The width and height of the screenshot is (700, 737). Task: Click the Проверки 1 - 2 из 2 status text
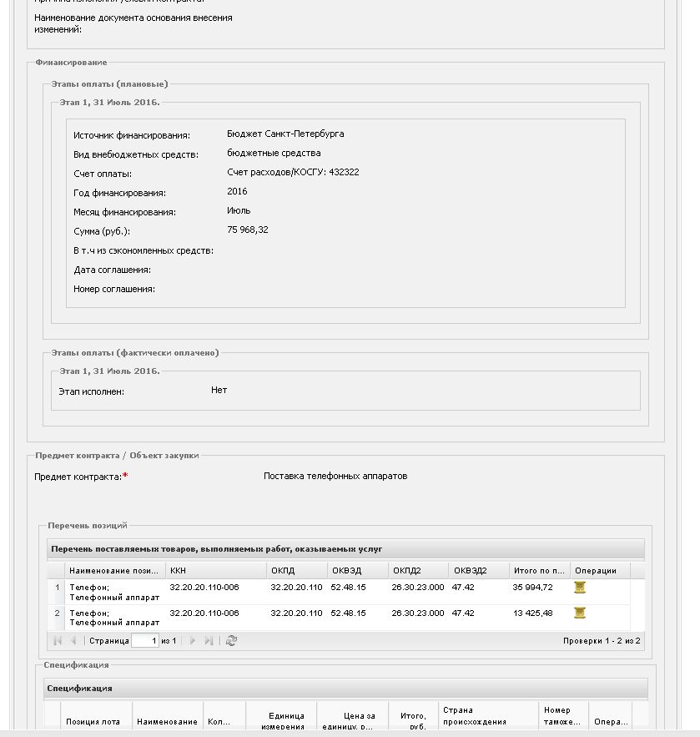point(602,641)
